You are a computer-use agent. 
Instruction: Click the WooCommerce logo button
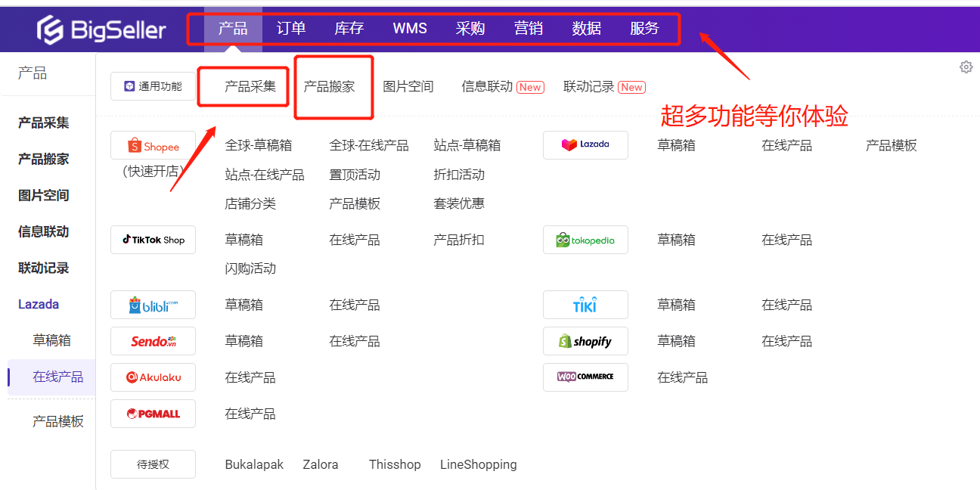coord(585,377)
